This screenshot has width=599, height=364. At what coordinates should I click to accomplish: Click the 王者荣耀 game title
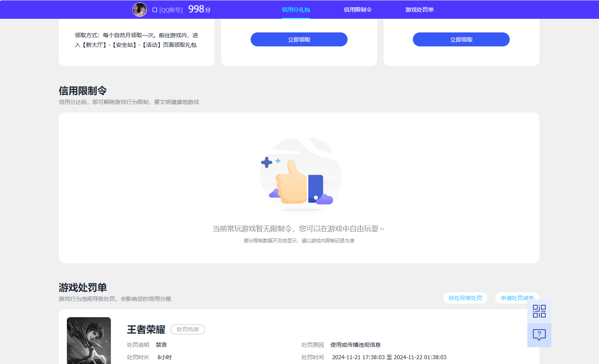146,330
